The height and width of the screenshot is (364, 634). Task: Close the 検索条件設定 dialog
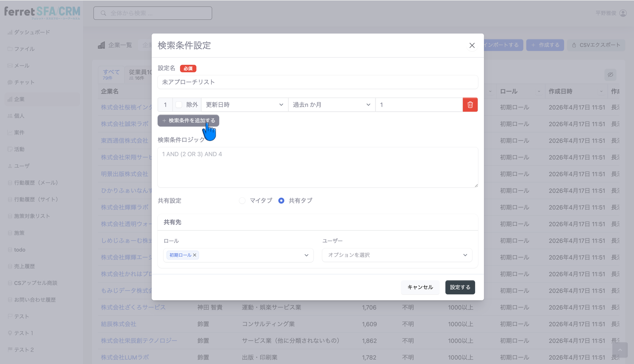point(472,45)
